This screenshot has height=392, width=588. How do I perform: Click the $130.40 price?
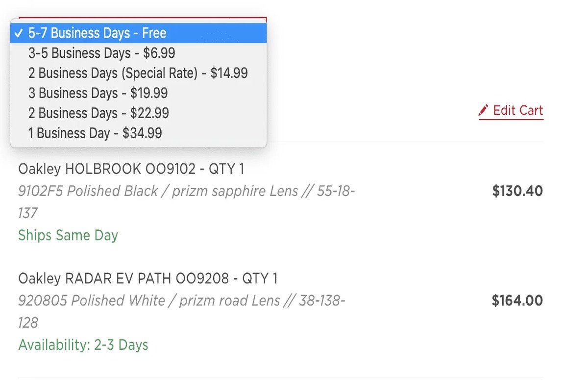[517, 191]
